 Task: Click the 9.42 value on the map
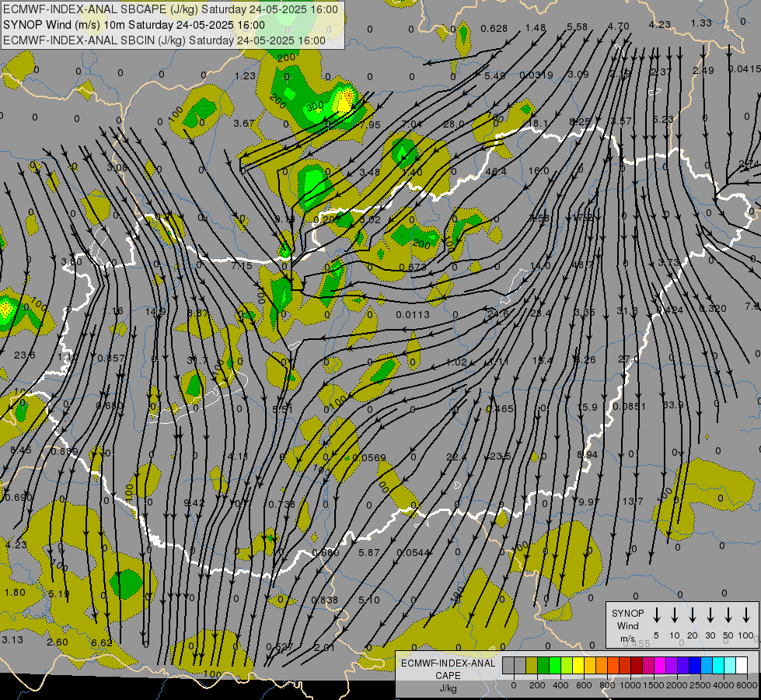(194, 502)
